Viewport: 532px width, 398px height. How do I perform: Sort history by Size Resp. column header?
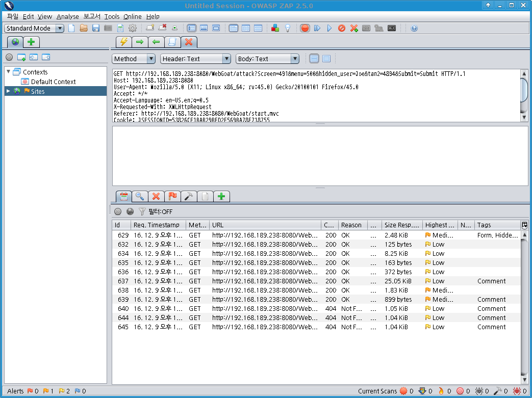[x=402, y=225]
